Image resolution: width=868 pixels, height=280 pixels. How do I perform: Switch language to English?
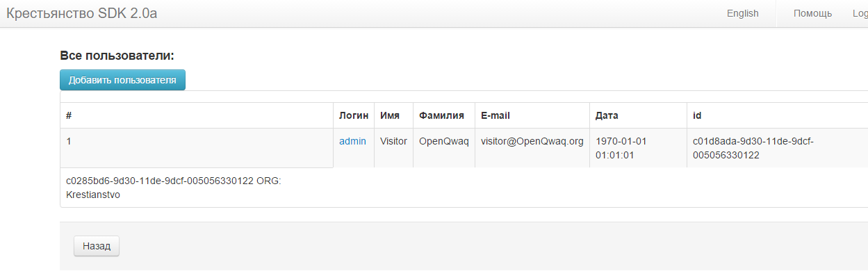click(x=742, y=13)
